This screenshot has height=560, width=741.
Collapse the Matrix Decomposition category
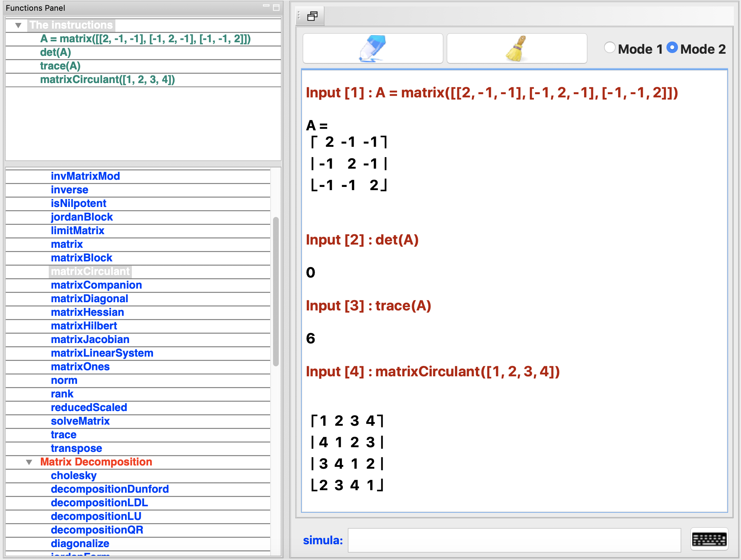[29, 462]
